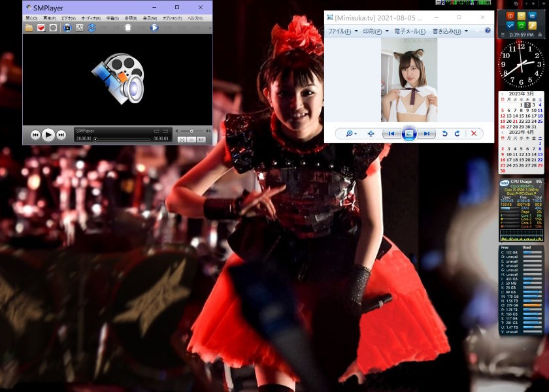Image resolution: width=549 pixels, height=392 pixels.
Task: Toggle the repeat button in SMPlayer display
Action: pos(157,131)
